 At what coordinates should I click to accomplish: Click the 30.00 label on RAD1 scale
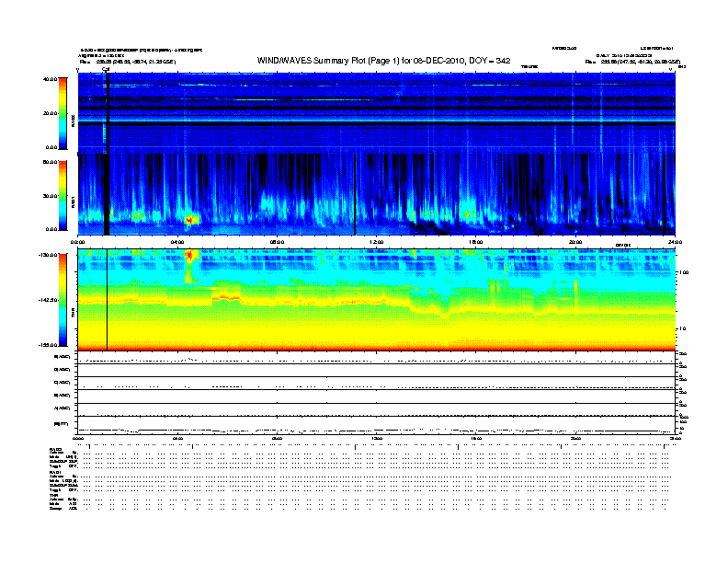pos(50,196)
